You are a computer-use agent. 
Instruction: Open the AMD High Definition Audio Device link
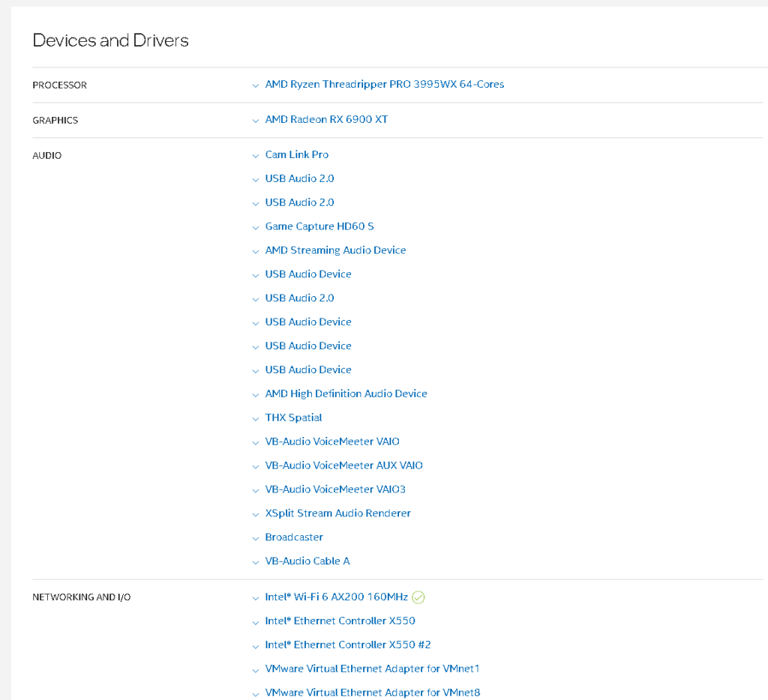click(x=346, y=393)
